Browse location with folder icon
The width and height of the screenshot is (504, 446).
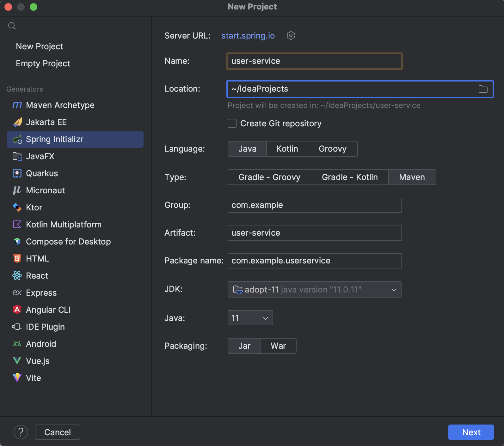tap(483, 89)
